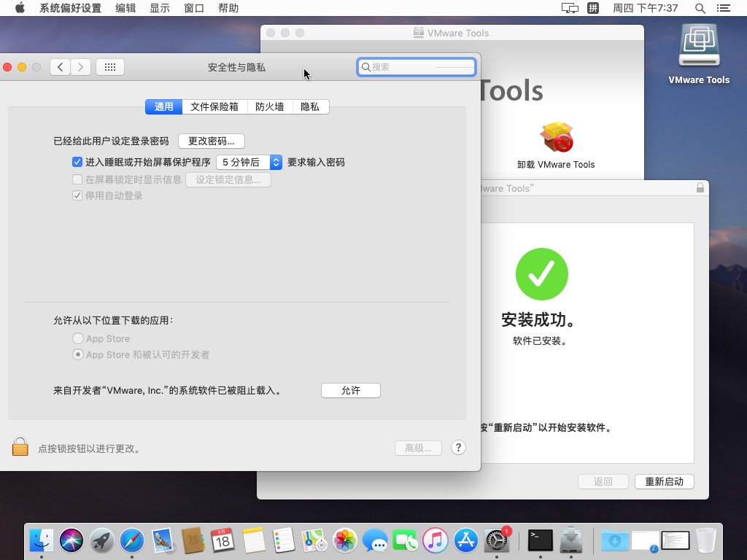Open help question mark button
The width and height of the screenshot is (747, 560).
[x=458, y=448]
